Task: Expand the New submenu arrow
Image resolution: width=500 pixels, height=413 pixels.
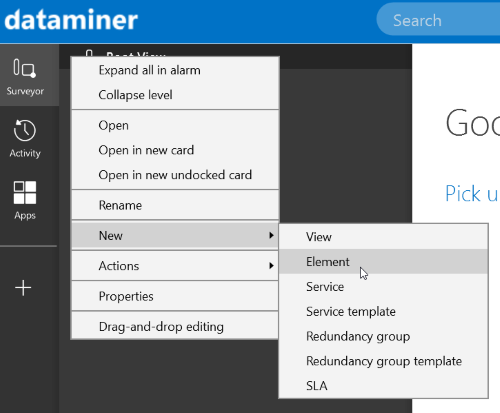Action: [271, 235]
